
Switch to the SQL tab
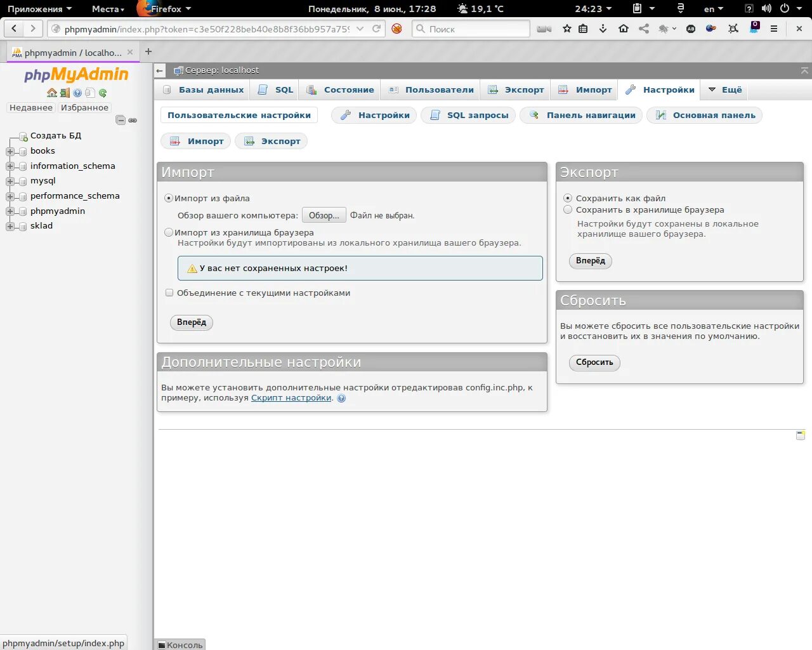click(275, 90)
